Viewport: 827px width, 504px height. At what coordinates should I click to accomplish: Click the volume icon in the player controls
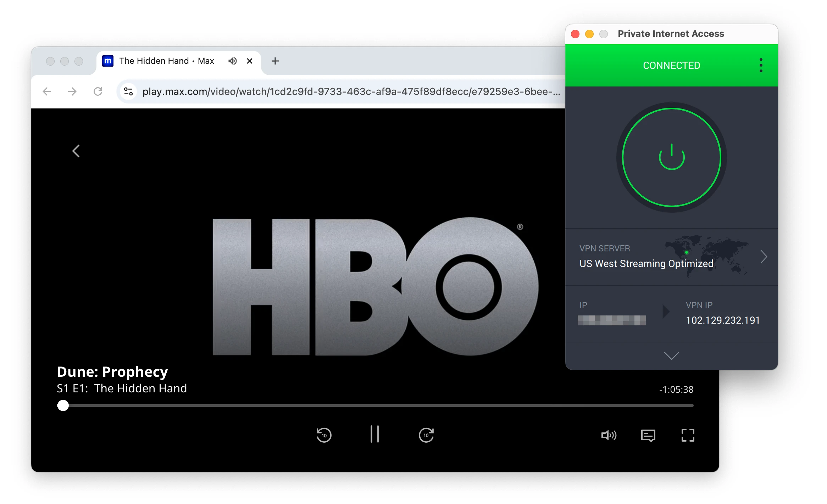coord(609,436)
